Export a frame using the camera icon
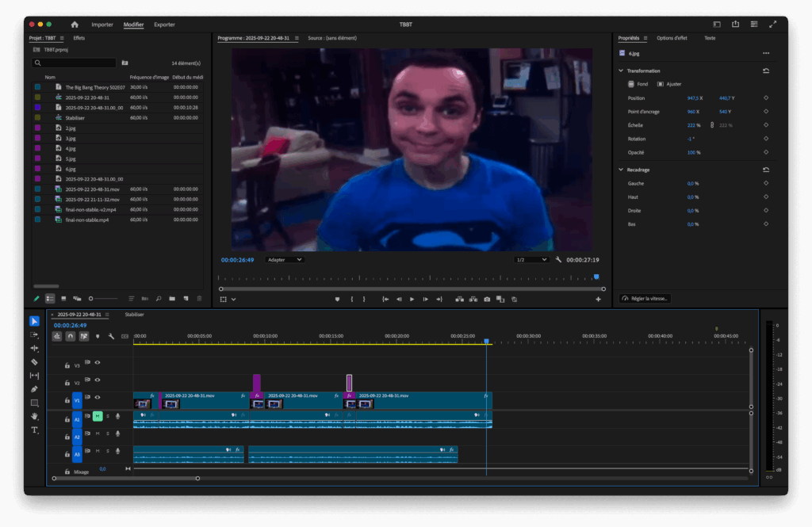This screenshot has height=527, width=812. point(487,299)
